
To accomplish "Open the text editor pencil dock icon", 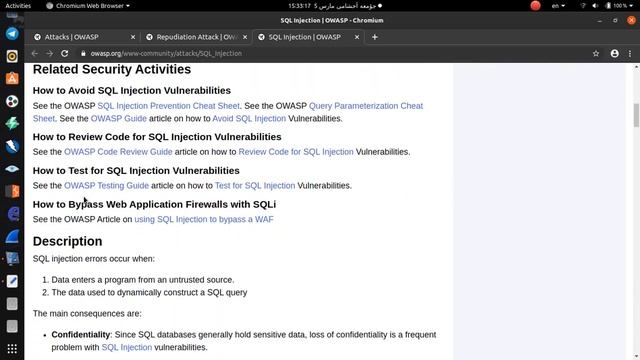I will point(12,281).
